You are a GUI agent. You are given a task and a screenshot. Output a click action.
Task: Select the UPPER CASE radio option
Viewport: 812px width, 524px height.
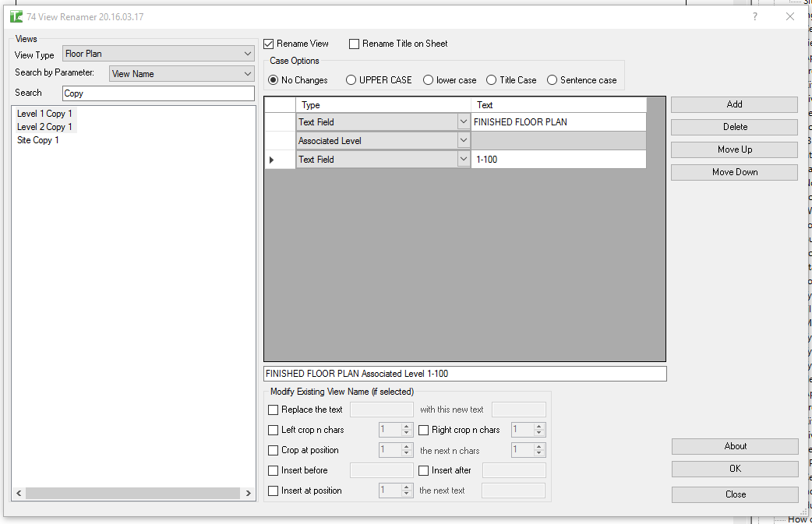coord(351,80)
